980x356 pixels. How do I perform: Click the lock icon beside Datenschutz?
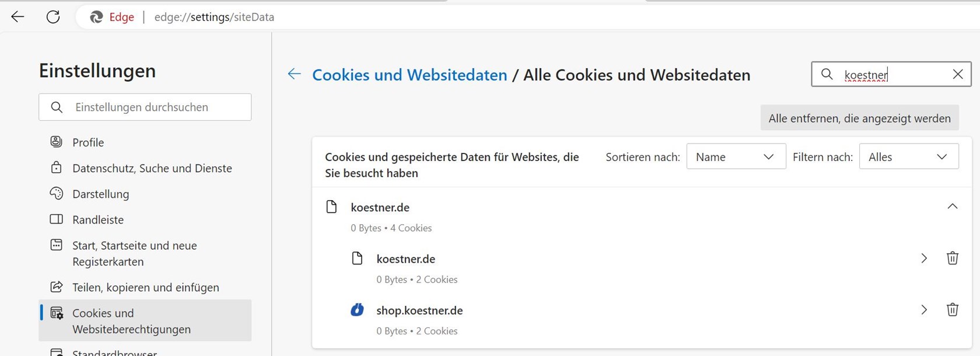(x=57, y=167)
